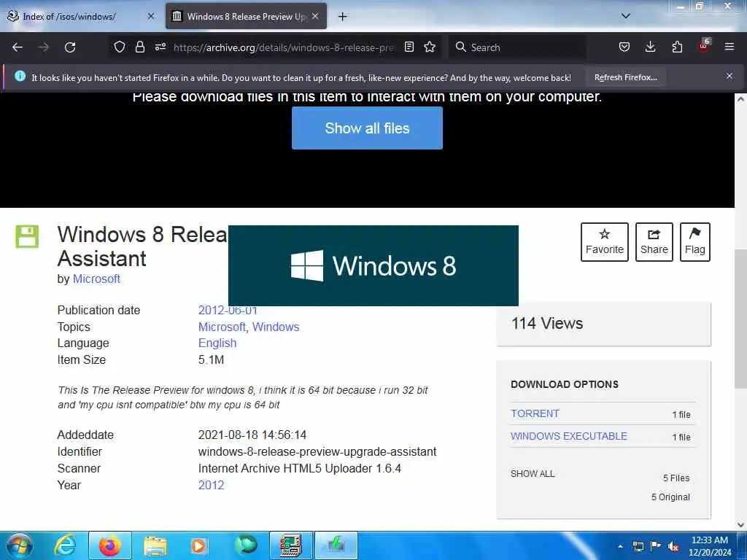The image size is (747, 560).
Task: Expand the list all tabs chevron
Action: (x=626, y=16)
